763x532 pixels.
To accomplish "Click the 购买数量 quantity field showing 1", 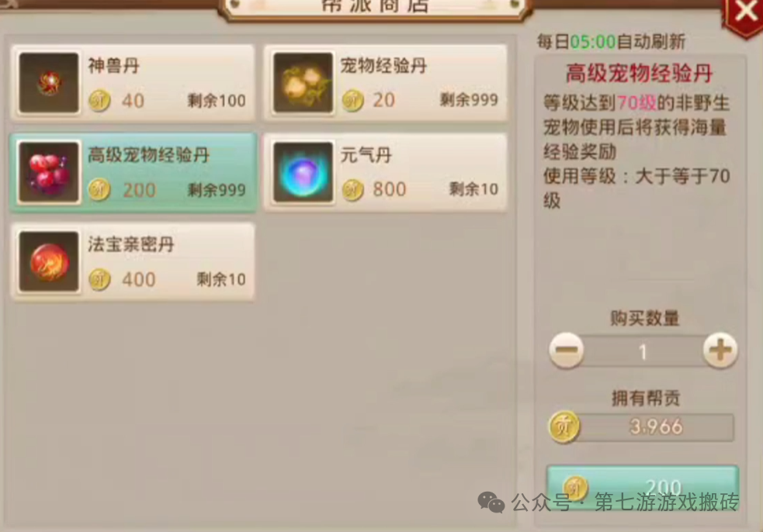I will click(643, 351).
